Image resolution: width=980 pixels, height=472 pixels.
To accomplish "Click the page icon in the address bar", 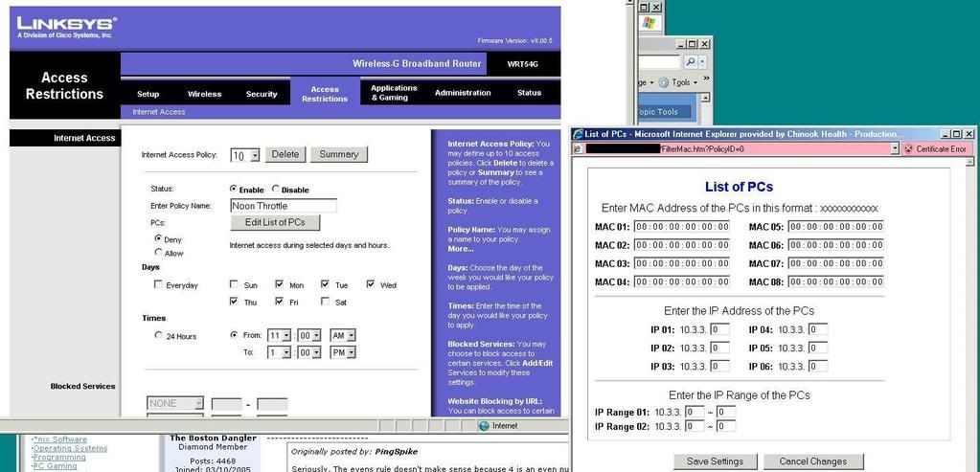I will click(578, 149).
